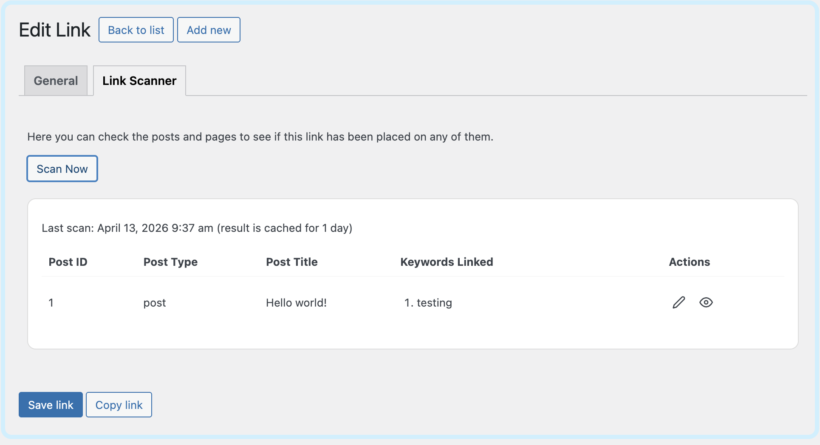
Task: Click the Post ID value 1
Action: (51, 303)
